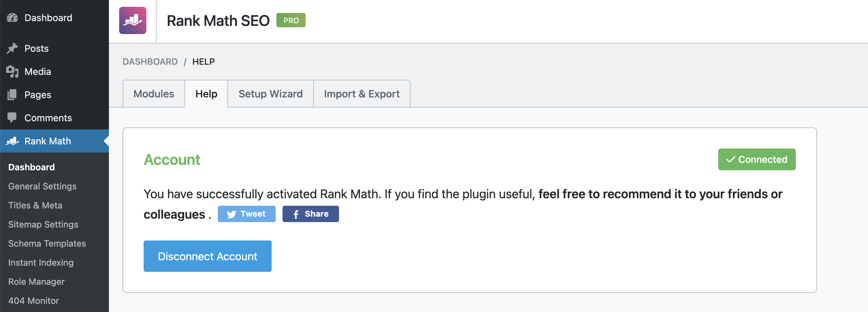This screenshot has height=312, width=868.
Task: Click DASHBOARD in the breadcrumb
Action: click(150, 62)
